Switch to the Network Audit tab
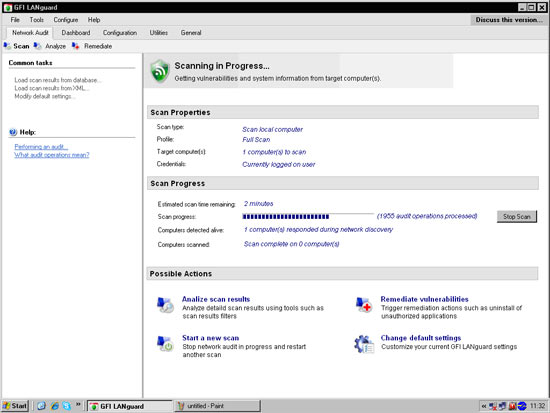The width and height of the screenshot is (550, 413). (x=30, y=33)
